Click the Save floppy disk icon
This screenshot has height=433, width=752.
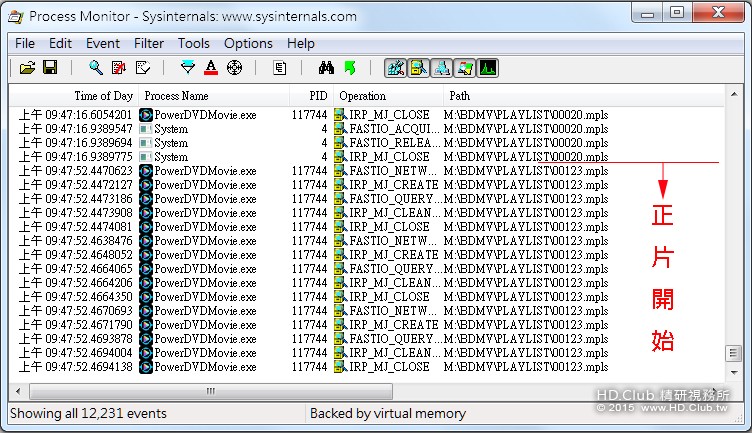pyautogui.click(x=50, y=68)
